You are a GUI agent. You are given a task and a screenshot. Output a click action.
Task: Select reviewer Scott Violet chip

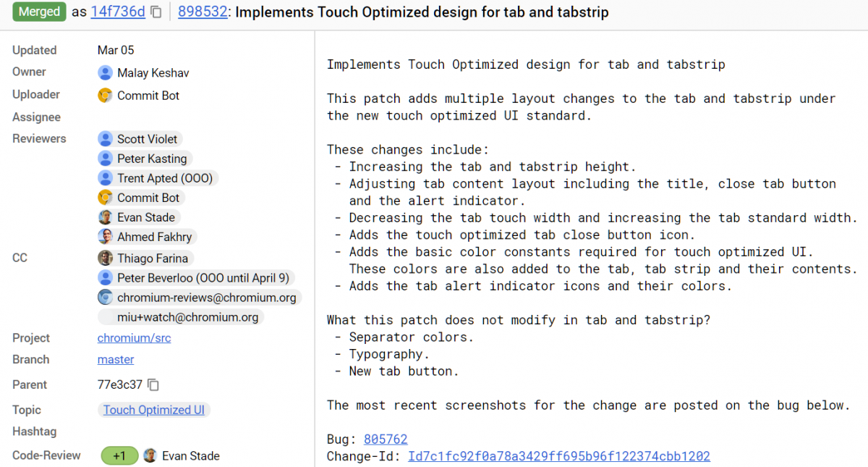[x=140, y=139]
